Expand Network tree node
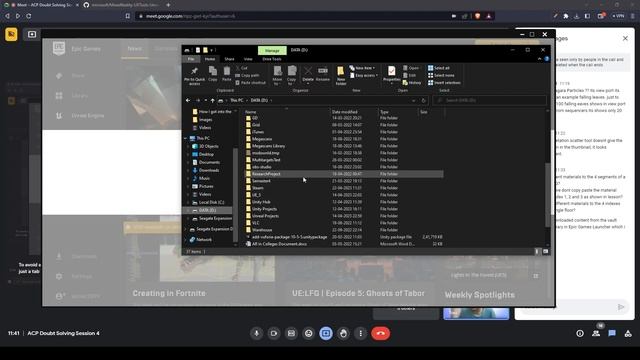The width and height of the screenshot is (640, 360). (186, 240)
